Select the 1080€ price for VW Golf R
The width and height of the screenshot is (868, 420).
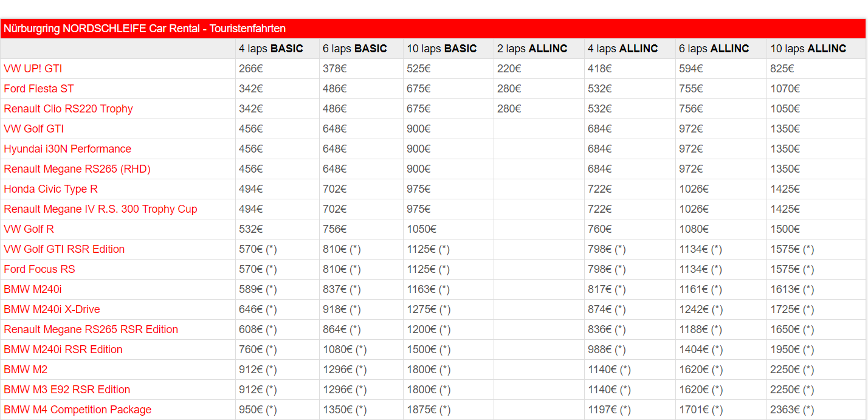[x=694, y=229]
